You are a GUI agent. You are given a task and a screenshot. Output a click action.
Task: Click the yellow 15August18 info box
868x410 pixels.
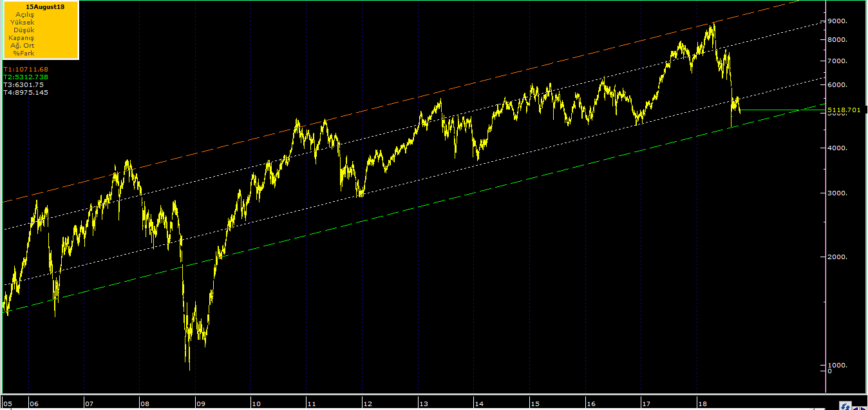tap(40, 30)
